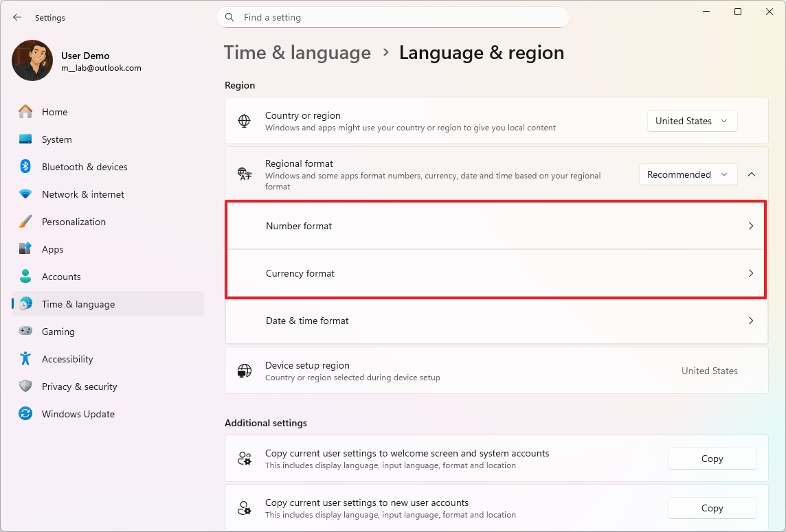Open Date & time format settings
This screenshot has width=786, height=532.
tap(495, 321)
